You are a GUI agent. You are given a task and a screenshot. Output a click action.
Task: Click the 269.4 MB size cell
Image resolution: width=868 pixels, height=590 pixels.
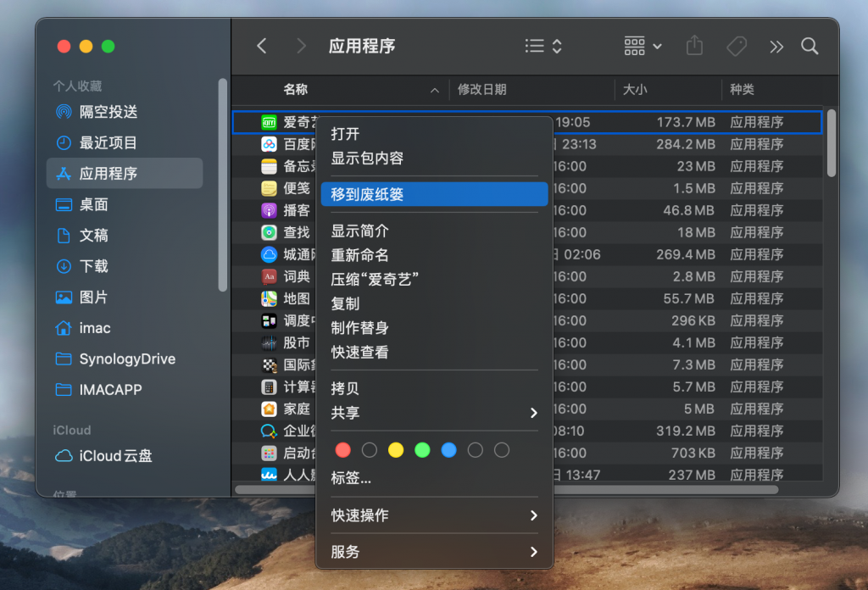coord(685,254)
